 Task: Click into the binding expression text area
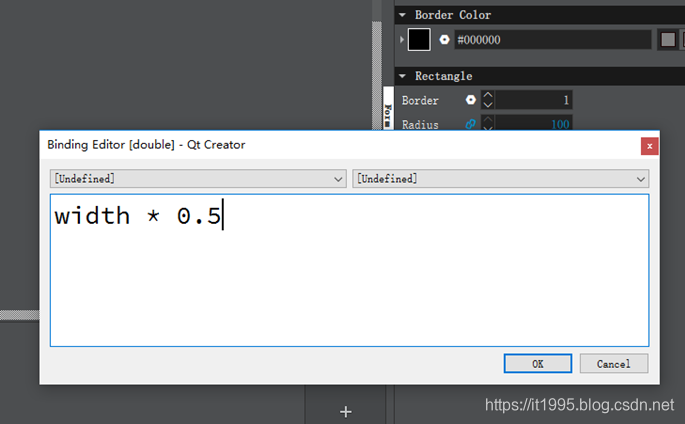[x=349, y=270]
